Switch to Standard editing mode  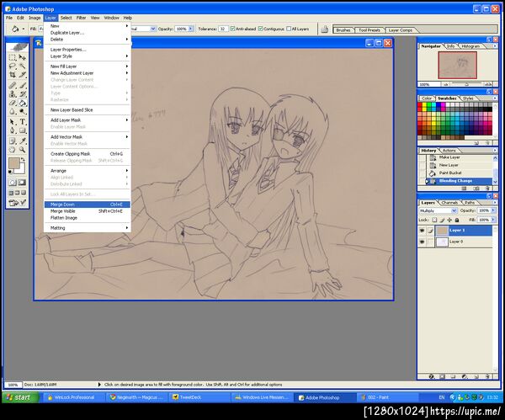[13, 183]
